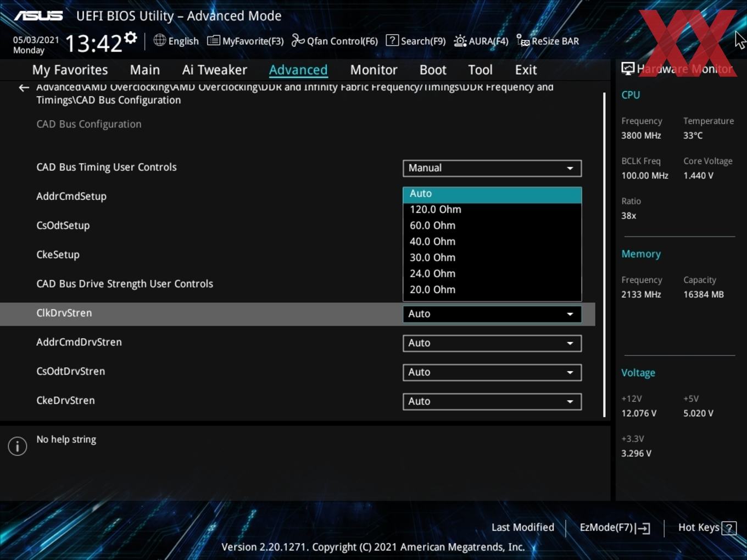Click the 2133 MHz memory frequency value
This screenshot has height=560, width=747.
(x=641, y=294)
